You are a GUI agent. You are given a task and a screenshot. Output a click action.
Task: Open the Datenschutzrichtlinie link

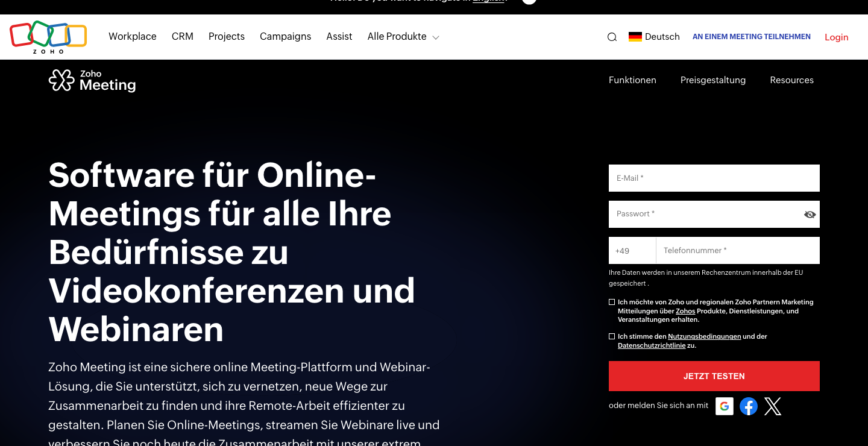(652, 346)
